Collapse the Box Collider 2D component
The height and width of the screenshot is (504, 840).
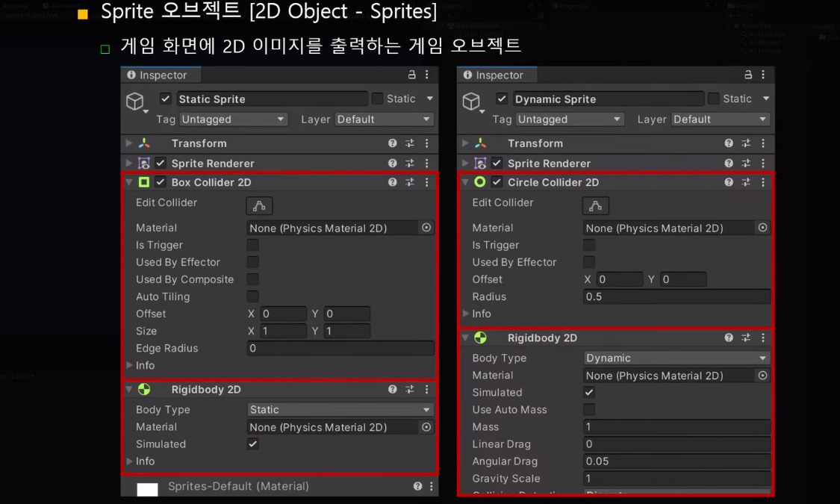(128, 182)
